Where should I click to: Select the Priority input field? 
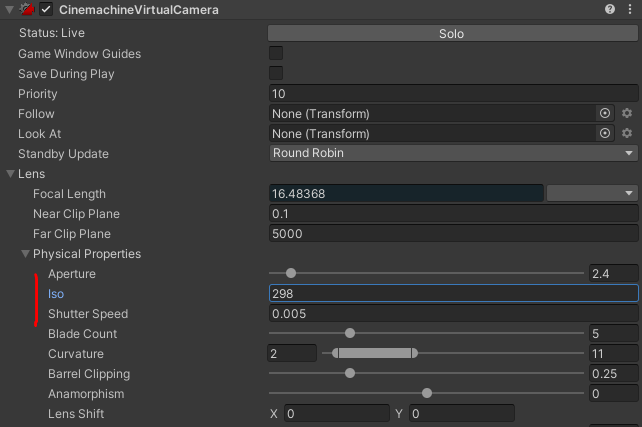pos(453,94)
